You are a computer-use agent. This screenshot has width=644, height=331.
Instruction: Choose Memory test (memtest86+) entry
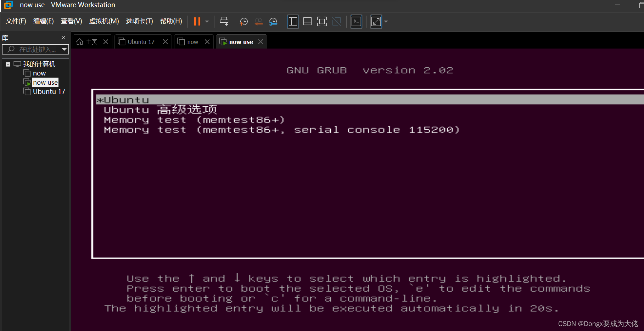194,120
